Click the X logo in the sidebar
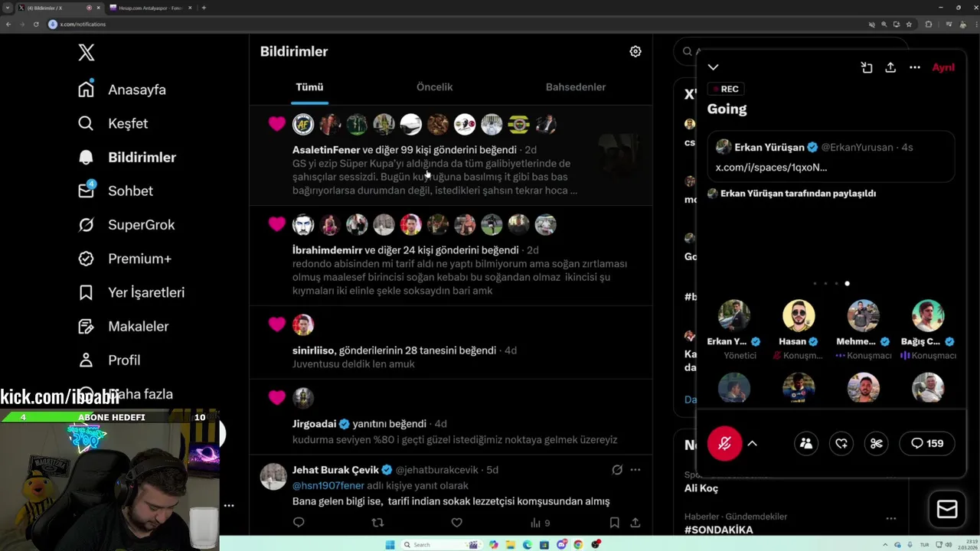Screen dimensions: 980x551 87,52
